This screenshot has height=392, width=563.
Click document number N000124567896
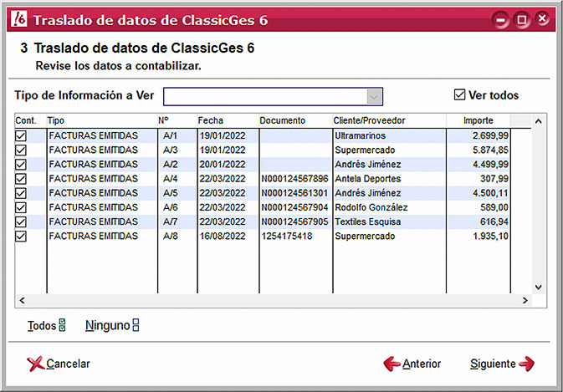(x=294, y=179)
